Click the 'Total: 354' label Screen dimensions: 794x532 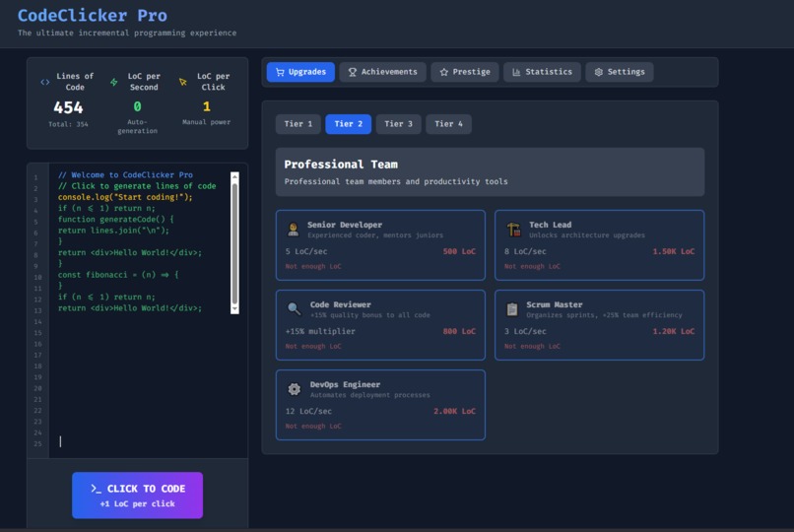coord(68,124)
